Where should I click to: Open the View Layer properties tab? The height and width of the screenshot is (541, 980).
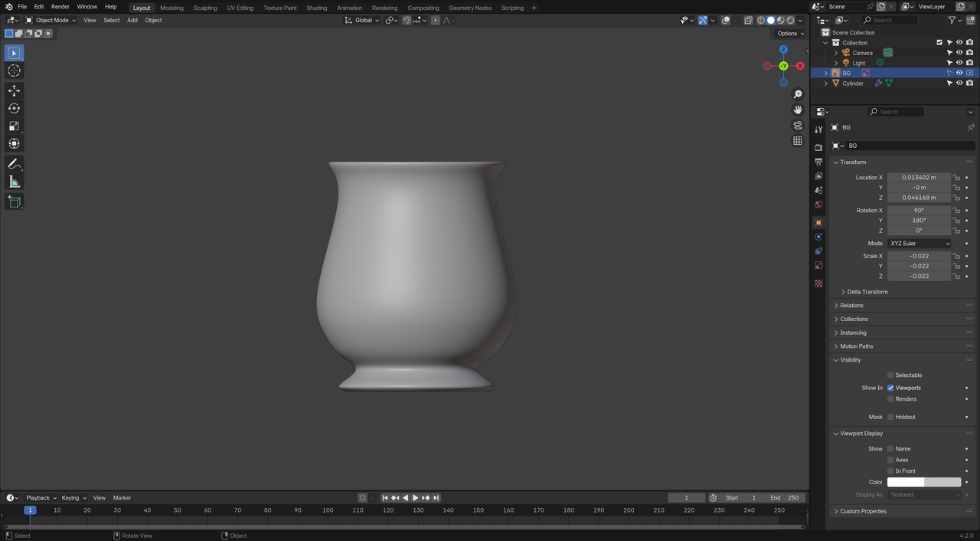(x=818, y=176)
